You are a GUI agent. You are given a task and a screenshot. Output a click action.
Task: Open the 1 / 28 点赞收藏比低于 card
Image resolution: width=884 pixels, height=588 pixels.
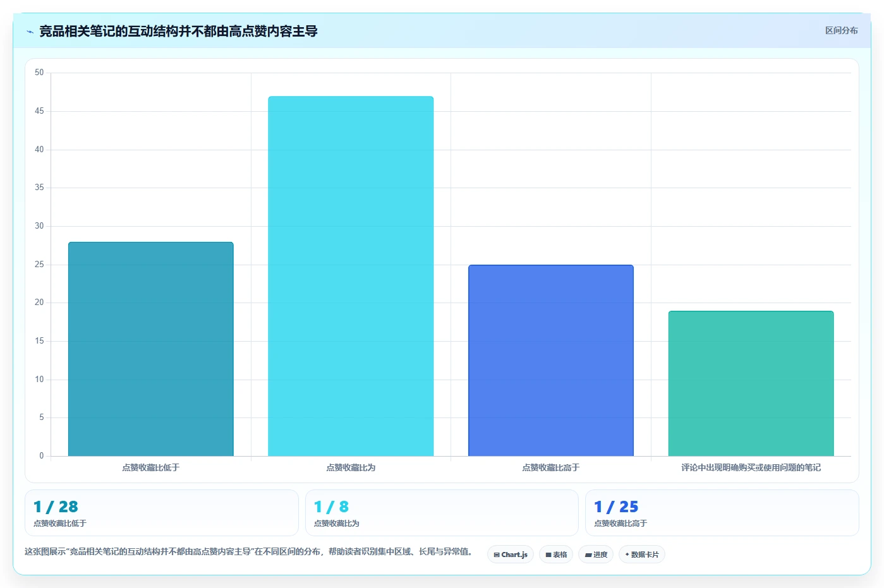pyautogui.click(x=162, y=513)
